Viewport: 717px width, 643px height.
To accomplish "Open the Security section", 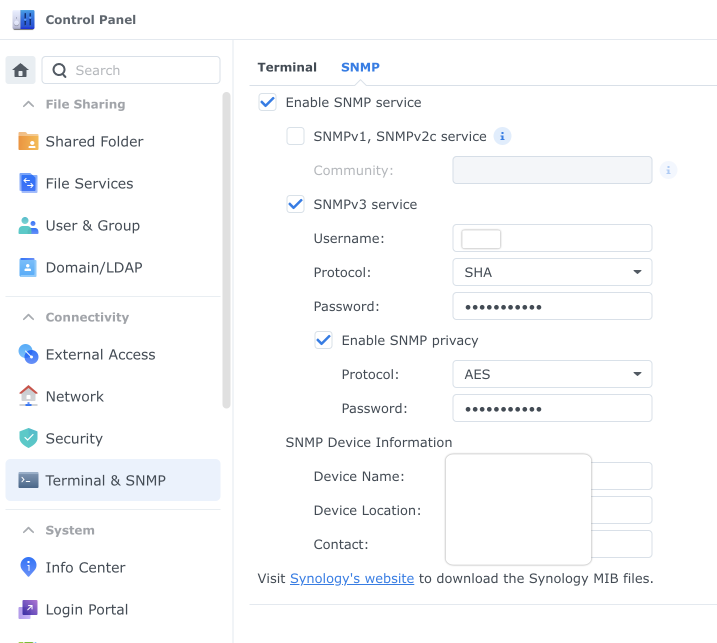I will point(74,438).
